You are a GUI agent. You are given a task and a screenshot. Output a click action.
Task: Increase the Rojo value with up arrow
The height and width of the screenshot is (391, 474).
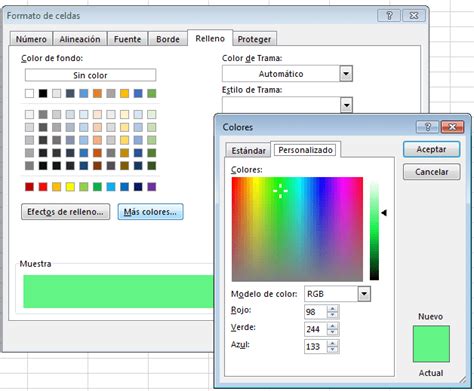click(332, 309)
